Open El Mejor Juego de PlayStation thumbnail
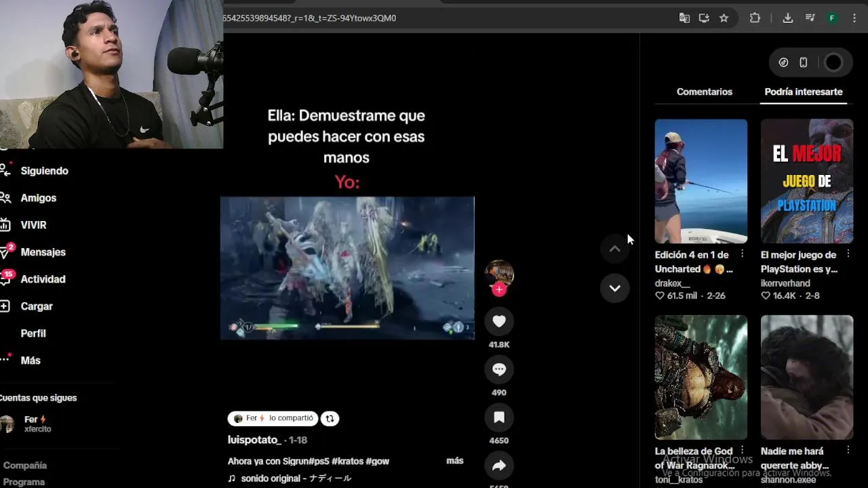868x488 pixels. pos(807,181)
